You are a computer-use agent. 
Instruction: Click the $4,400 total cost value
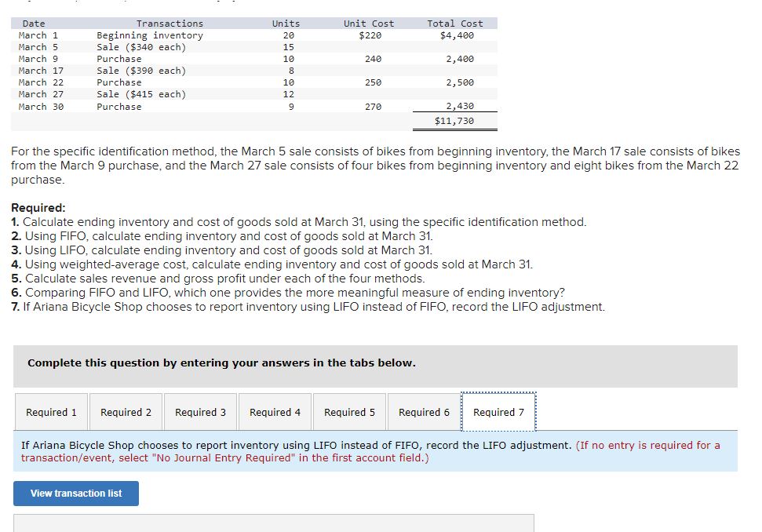pos(457,35)
